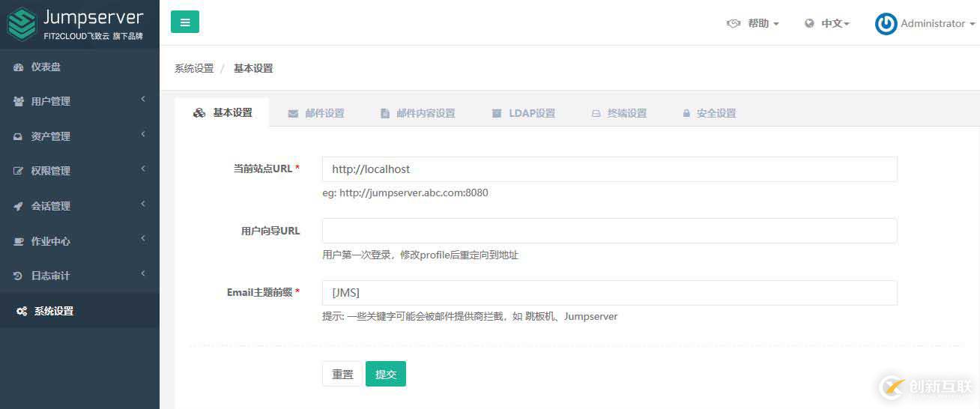Click the eg: http://jumpserver.abc.com:8080 hint
The image size is (980, 409).
pyautogui.click(x=405, y=193)
